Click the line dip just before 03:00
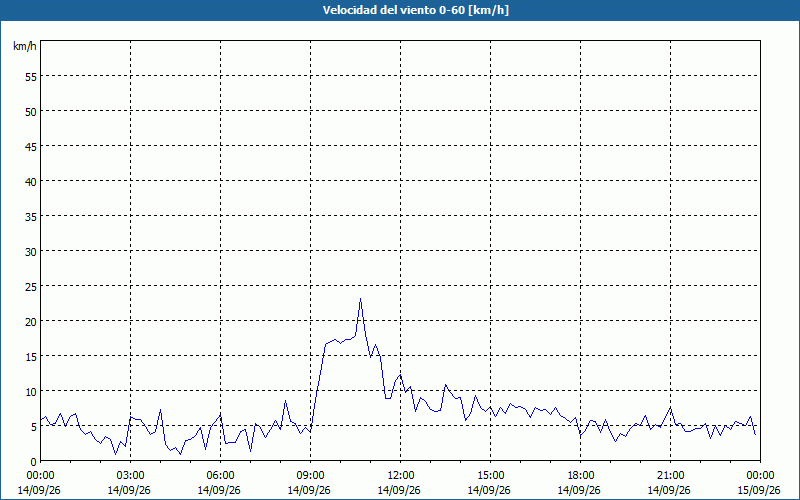Screen dimensions: 800x500 click(116, 453)
